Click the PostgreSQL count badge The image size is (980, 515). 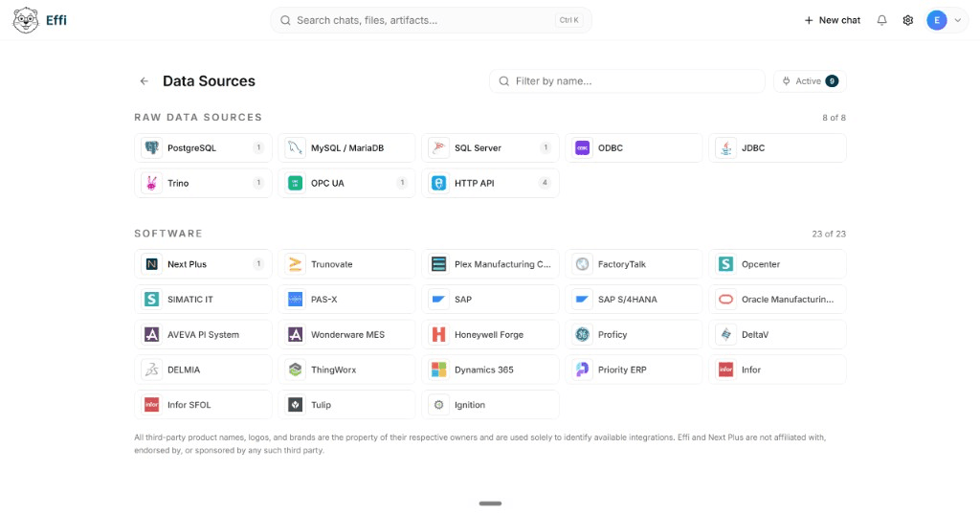coord(258,148)
